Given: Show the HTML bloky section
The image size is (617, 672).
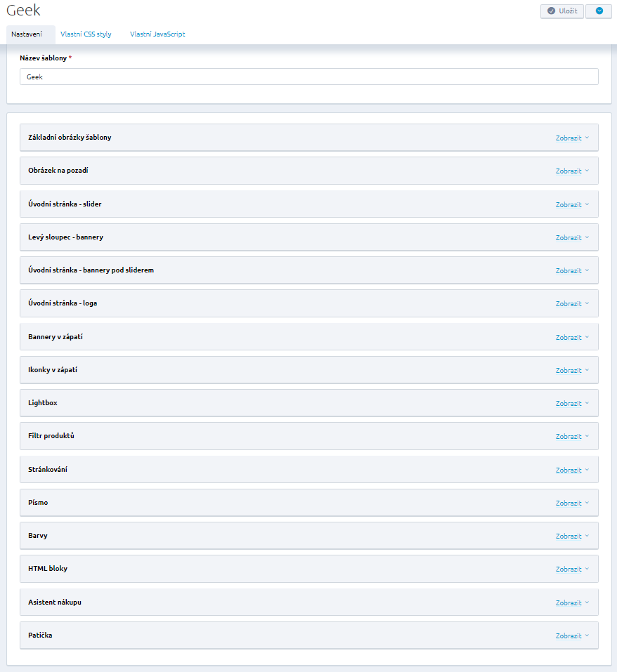Looking at the screenshot, I should (571, 569).
